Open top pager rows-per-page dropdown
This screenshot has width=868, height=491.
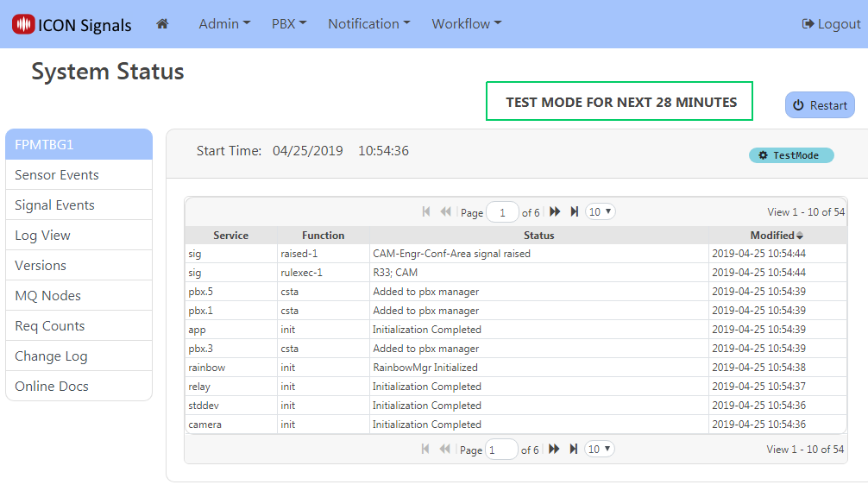600,211
